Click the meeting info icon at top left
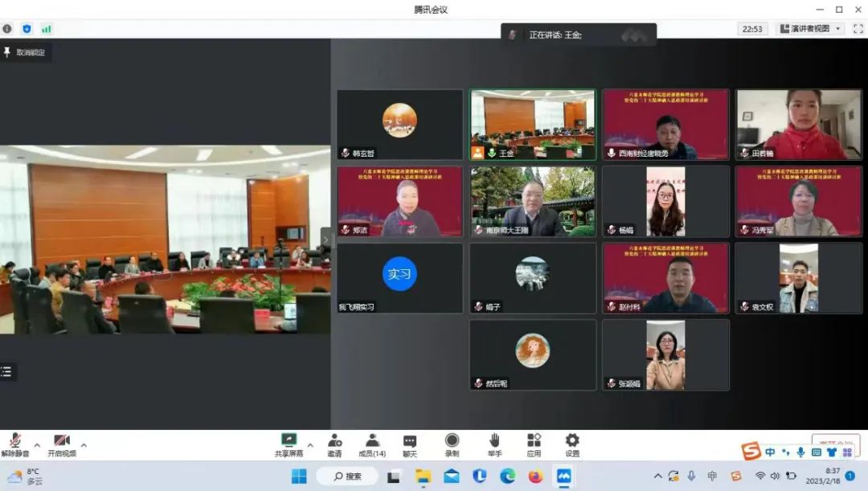Viewport: 868px width, 491px height. coord(7,29)
